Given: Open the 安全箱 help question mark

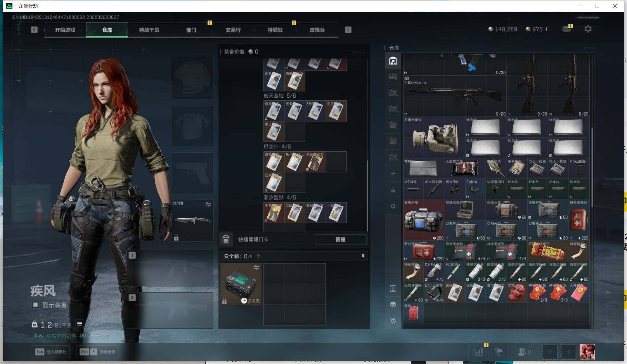Looking at the screenshot, I should tap(258, 256).
